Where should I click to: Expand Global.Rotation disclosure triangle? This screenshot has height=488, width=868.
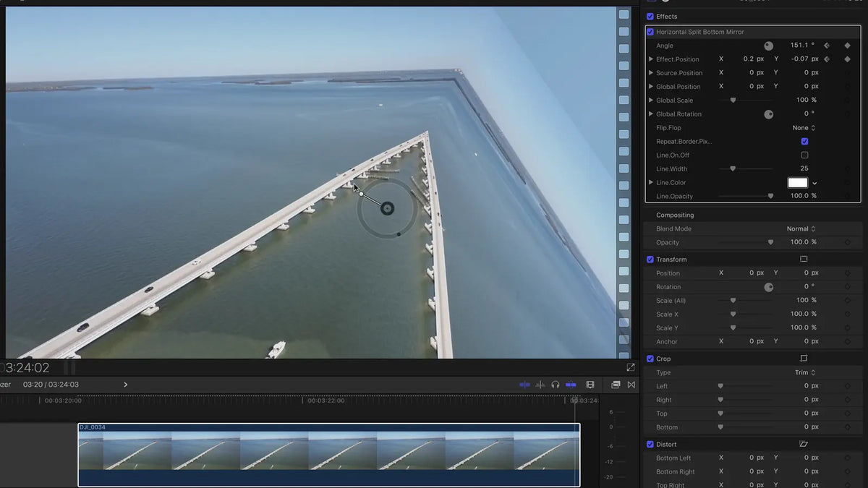[651, 114]
